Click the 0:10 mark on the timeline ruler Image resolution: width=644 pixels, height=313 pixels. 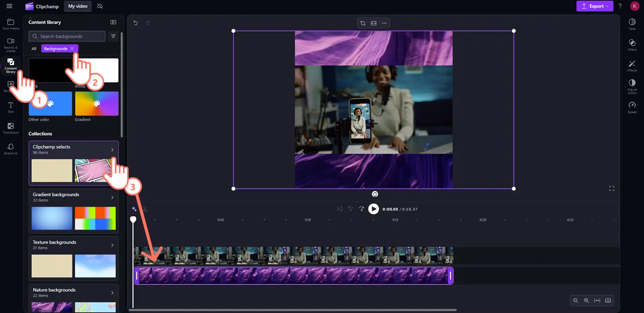click(308, 220)
